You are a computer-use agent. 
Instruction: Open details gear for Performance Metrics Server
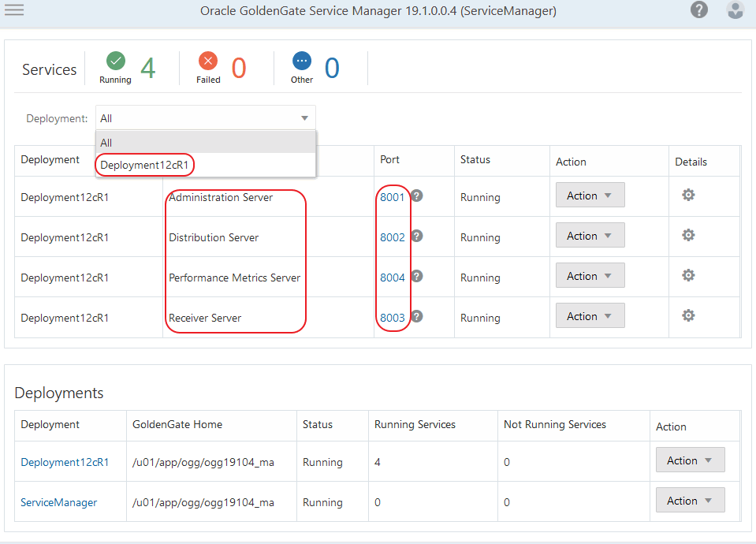688,275
